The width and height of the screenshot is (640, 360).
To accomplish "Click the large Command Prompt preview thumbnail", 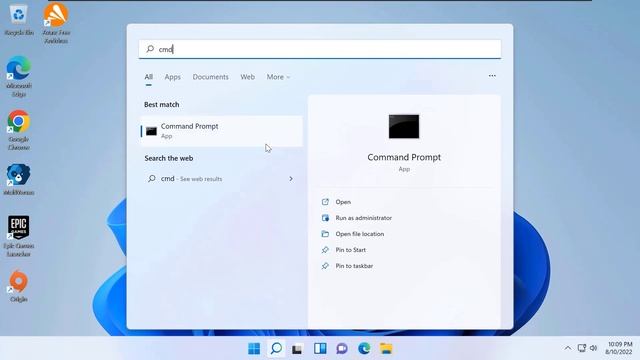I will pyautogui.click(x=404, y=127).
